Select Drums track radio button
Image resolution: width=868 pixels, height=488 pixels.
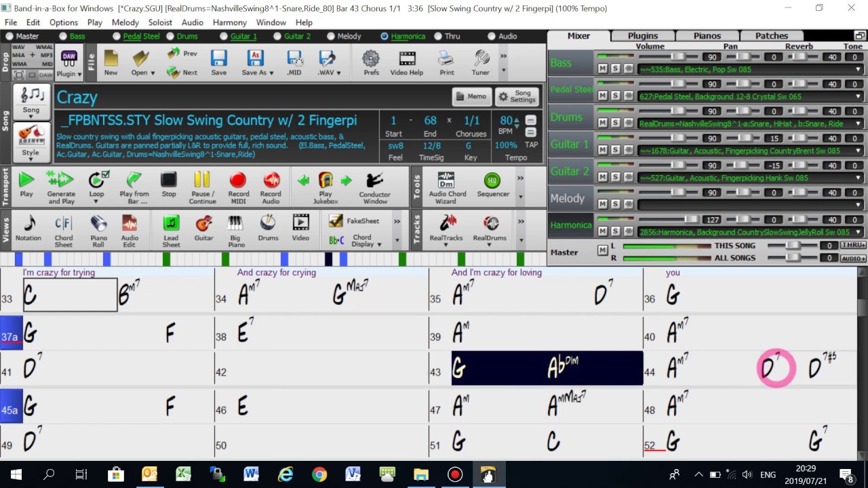tap(170, 36)
